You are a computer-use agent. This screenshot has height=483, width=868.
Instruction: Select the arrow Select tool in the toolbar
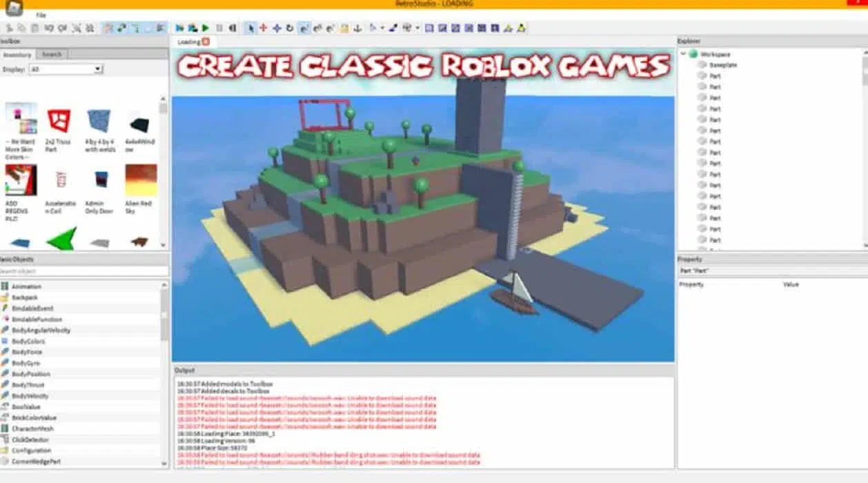250,28
